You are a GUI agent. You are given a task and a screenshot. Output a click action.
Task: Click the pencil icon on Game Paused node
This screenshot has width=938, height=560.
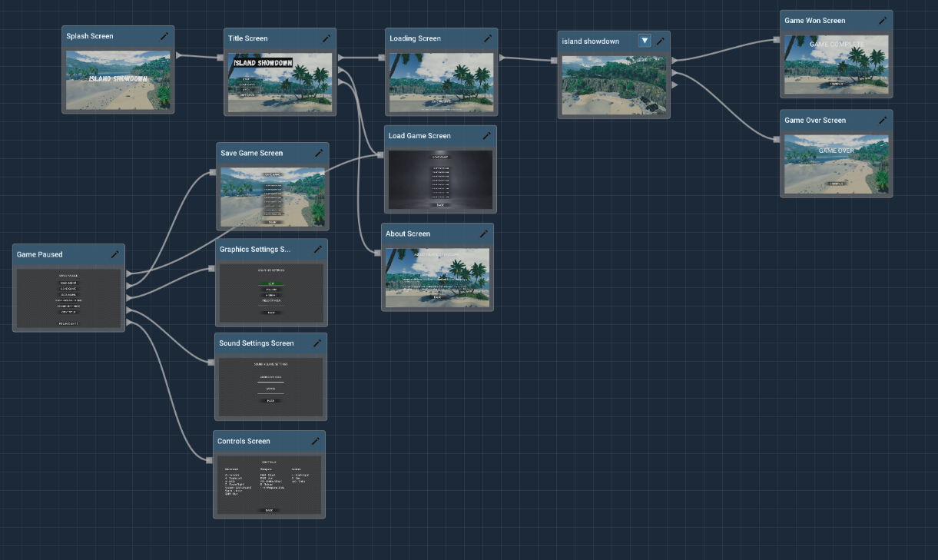[x=114, y=254]
